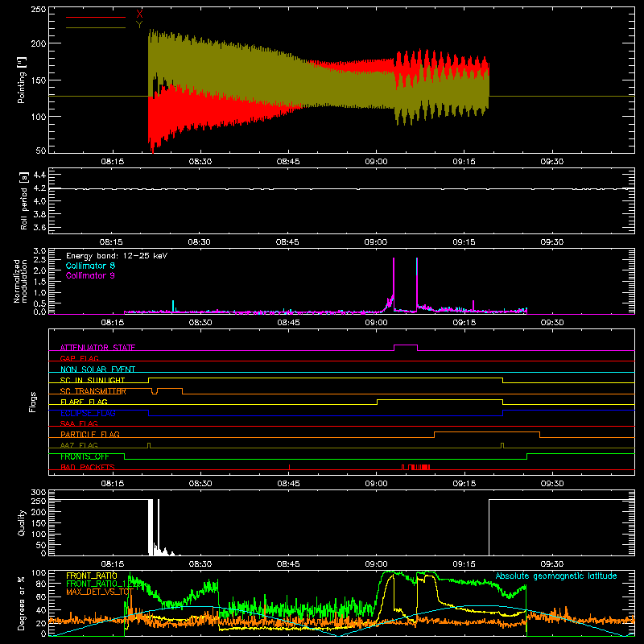Image resolution: width=644 pixels, height=644 pixels.
Task: Select the red 'X' legend label
Action: (139, 14)
